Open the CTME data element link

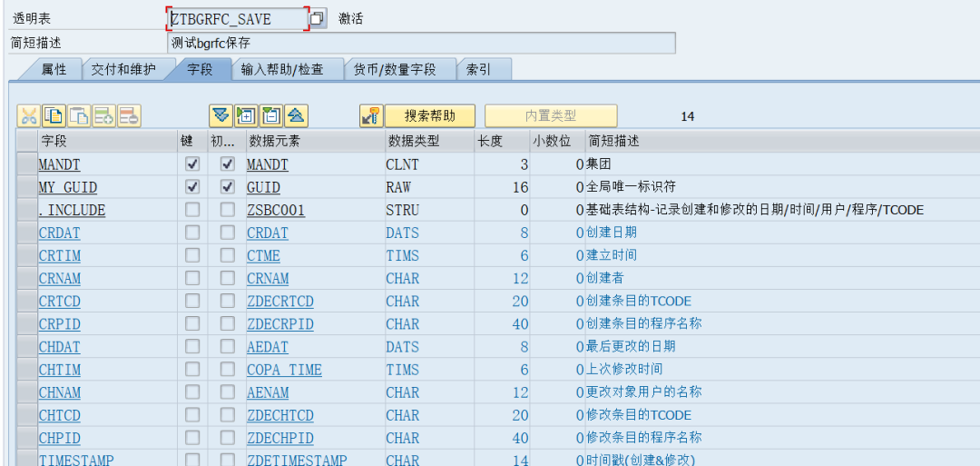point(263,256)
